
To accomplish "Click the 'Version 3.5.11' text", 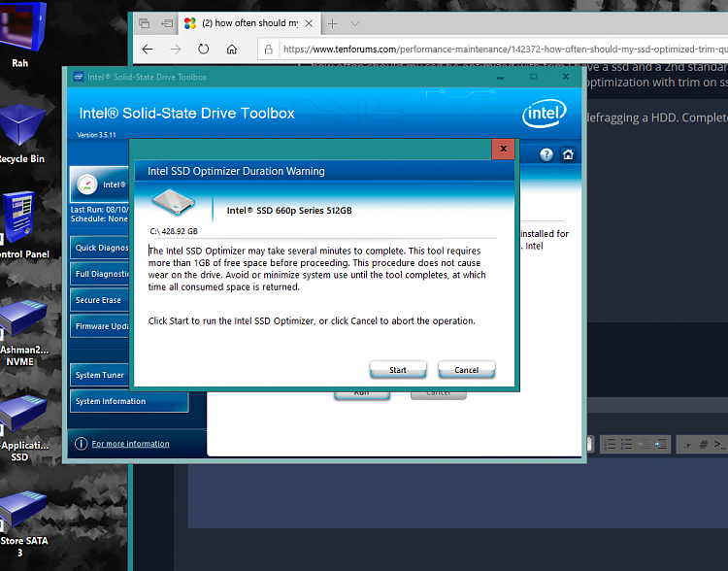I will point(96,135).
